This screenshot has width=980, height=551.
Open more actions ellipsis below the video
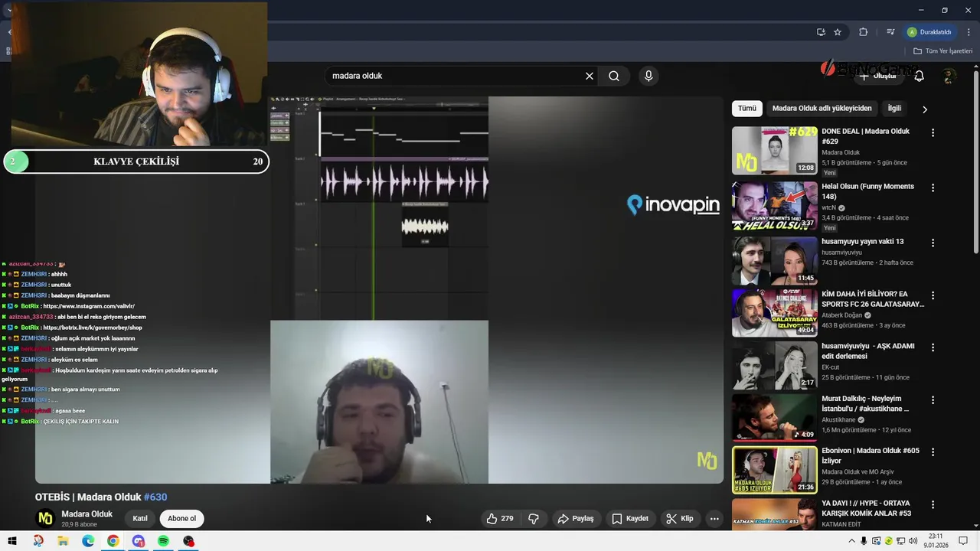[714, 519]
